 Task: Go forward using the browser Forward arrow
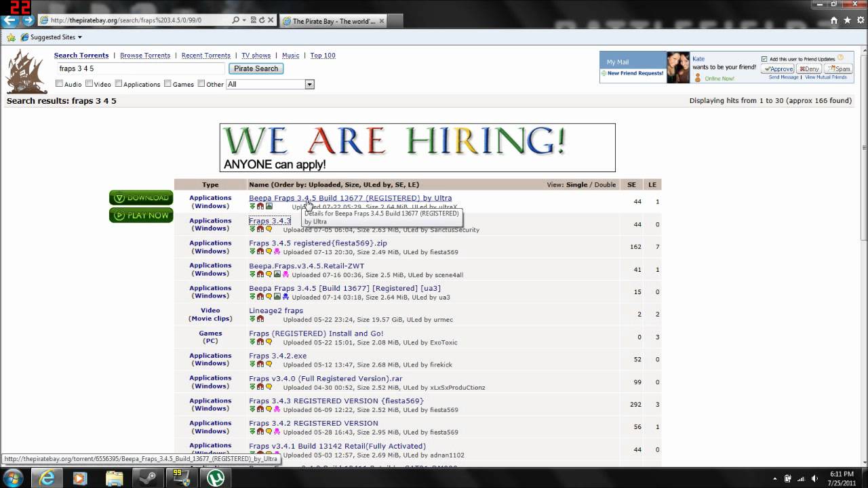pos(28,20)
